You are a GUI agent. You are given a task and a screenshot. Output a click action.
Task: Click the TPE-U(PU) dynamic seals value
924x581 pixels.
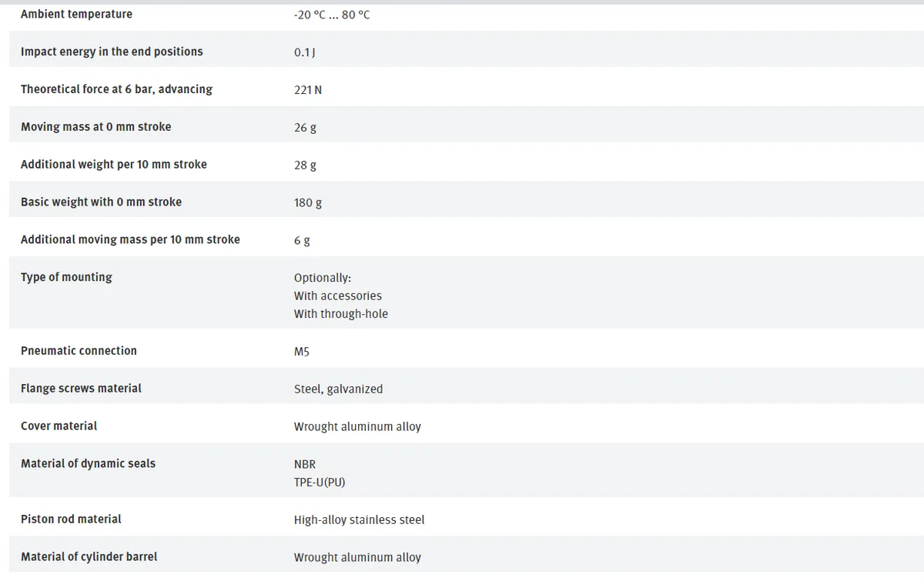coord(320,482)
